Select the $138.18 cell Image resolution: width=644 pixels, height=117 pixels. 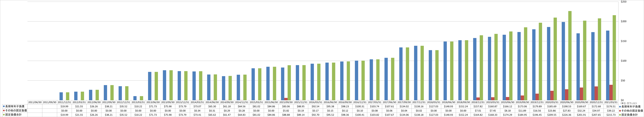(x=419, y=115)
